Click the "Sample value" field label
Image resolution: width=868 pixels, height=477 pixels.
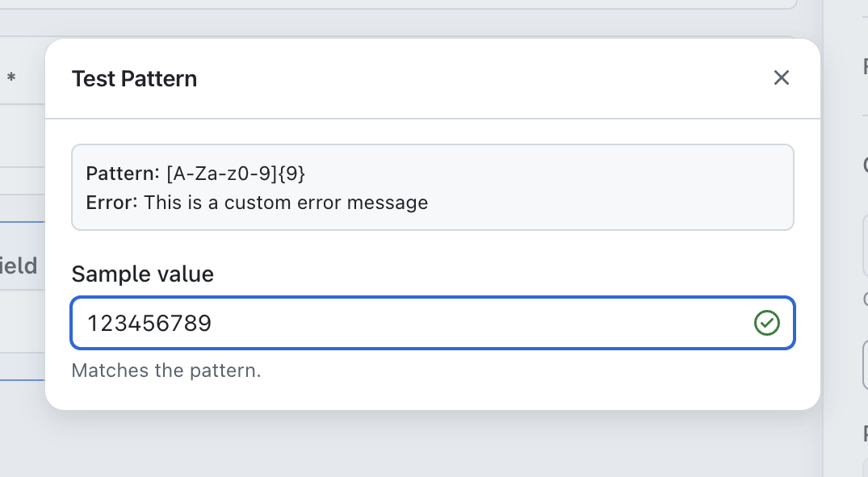click(142, 274)
